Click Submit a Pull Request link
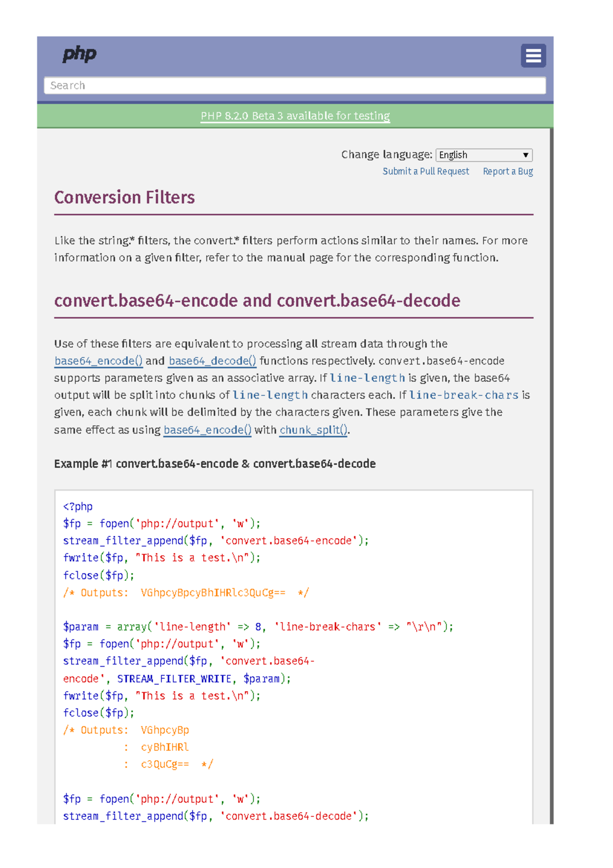This screenshot has height=868, width=613. tap(426, 171)
